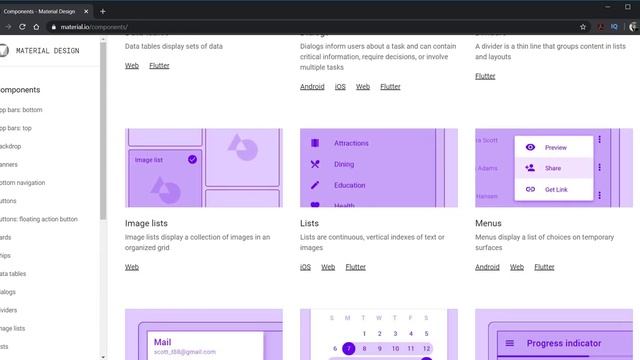This screenshot has height=360, width=640.
Task: Open Flutter link under Dialogs
Action: [x=390, y=87]
